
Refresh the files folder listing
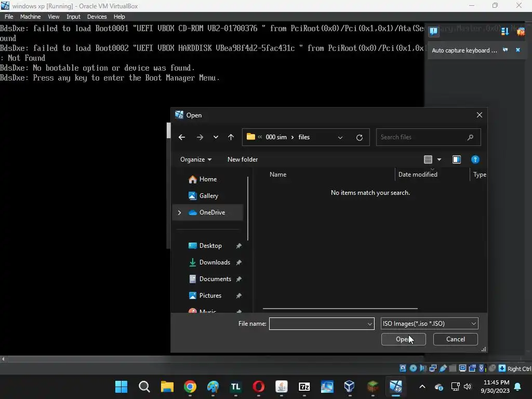pyautogui.click(x=360, y=137)
